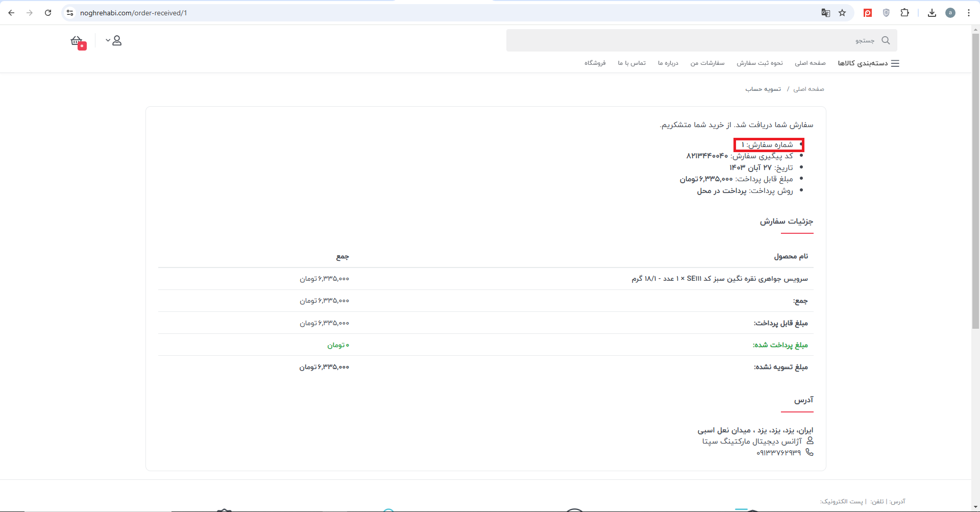Go to صفحه اصلی in the nav

(x=810, y=63)
